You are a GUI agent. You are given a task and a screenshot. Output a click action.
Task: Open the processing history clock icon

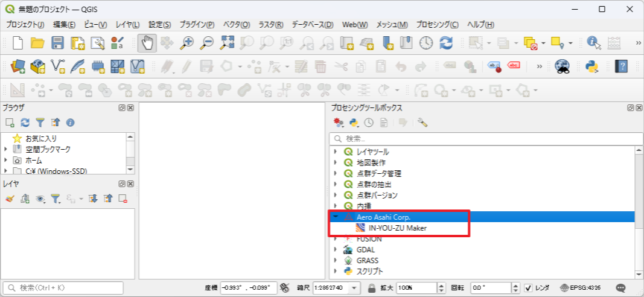pyautogui.click(x=368, y=123)
